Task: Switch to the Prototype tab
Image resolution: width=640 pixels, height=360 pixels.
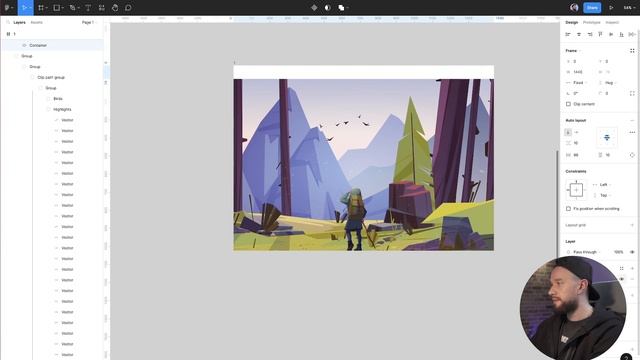Action: (x=591, y=22)
